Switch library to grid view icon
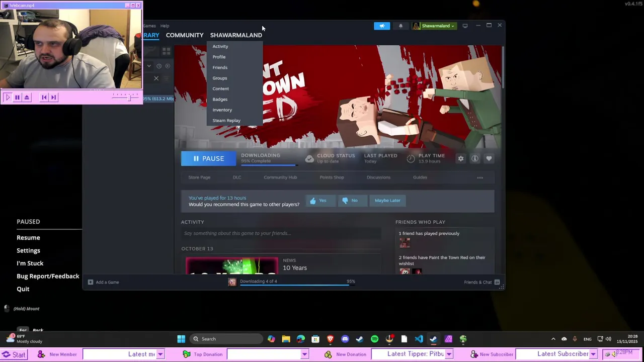This screenshot has width=644, height=362. [x=166, y=51]
